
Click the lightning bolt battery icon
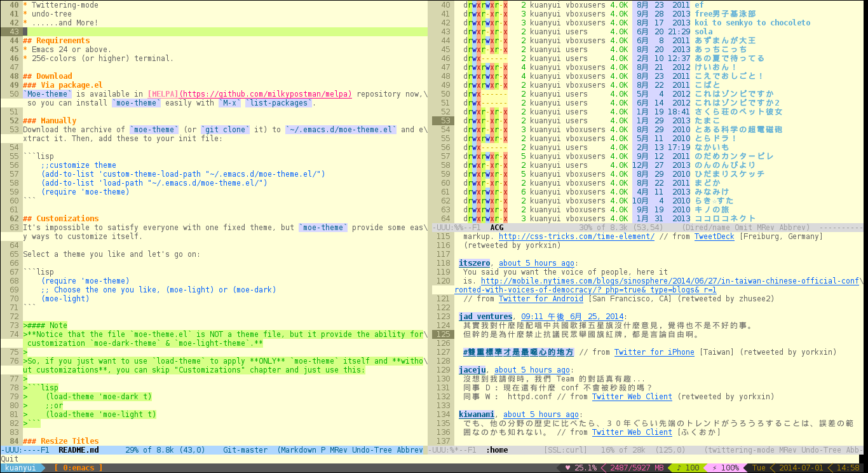pos(714,468)
